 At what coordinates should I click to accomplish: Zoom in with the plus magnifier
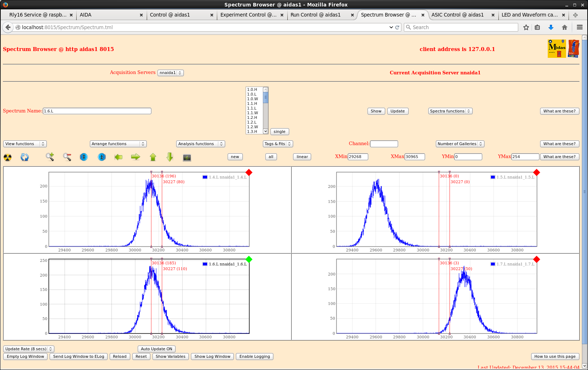pos(50,157)
